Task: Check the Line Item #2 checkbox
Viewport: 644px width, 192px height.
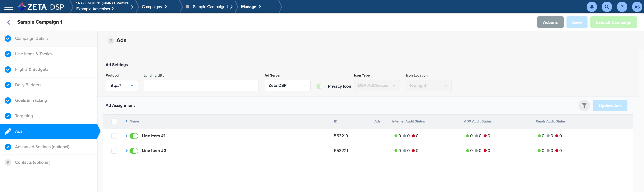Action: (x=114, y=151)
